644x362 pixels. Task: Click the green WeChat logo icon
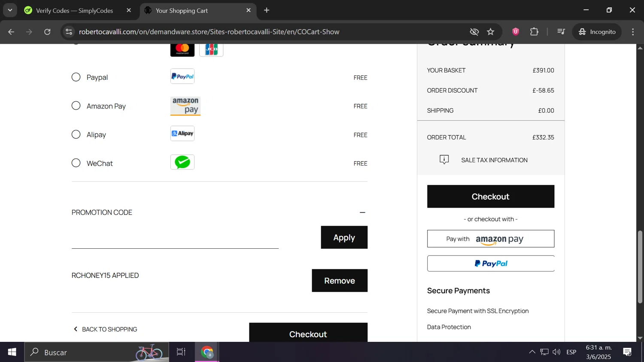(x=182, y=162)
